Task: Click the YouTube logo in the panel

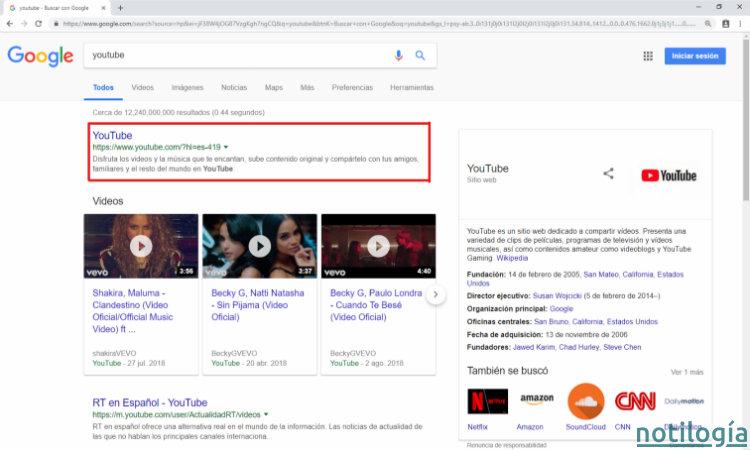Action: click(x=669, y=176)
